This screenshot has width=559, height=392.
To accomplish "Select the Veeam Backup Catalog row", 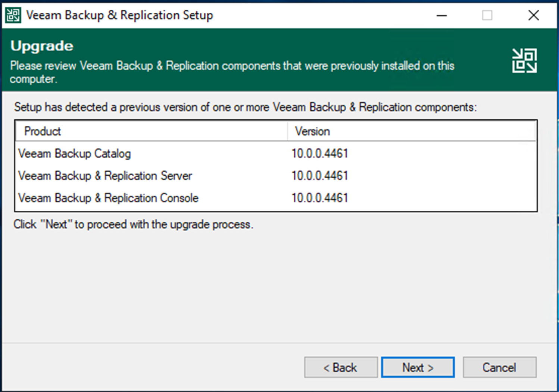I will 276,153.
